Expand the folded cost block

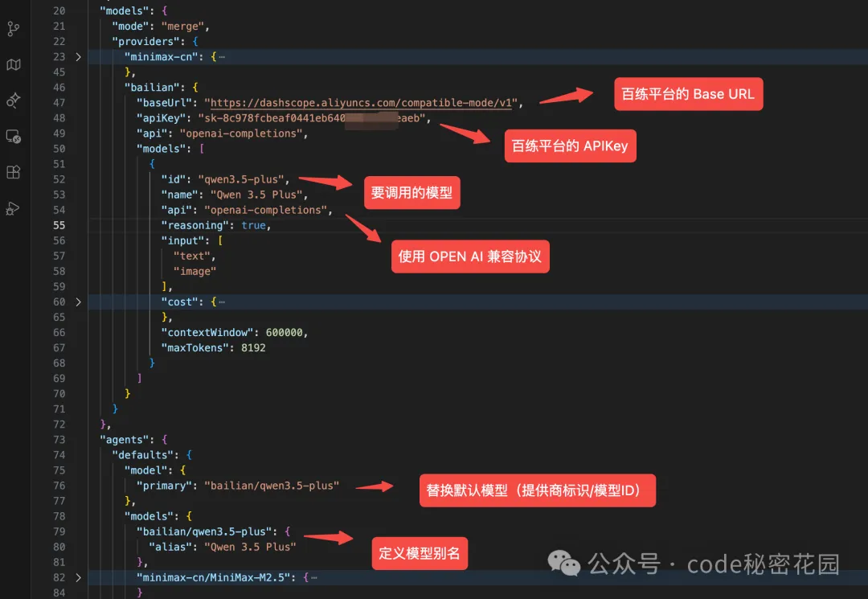coord(78,302)
